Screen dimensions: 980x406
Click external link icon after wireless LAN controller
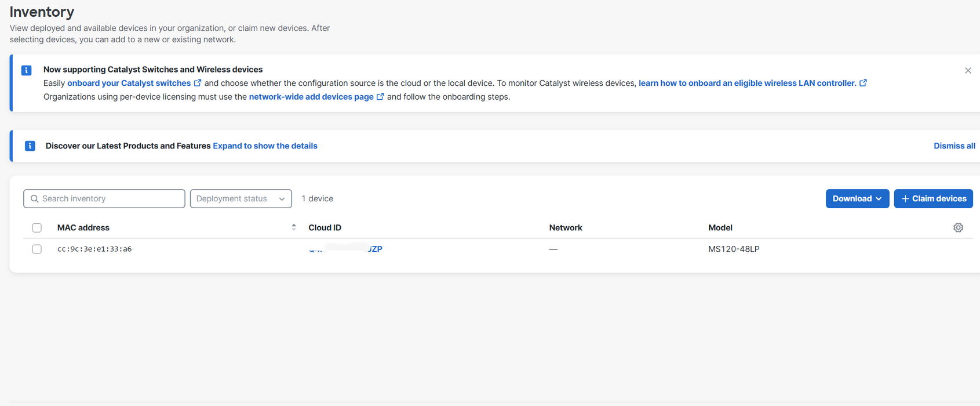pos(863,83)
